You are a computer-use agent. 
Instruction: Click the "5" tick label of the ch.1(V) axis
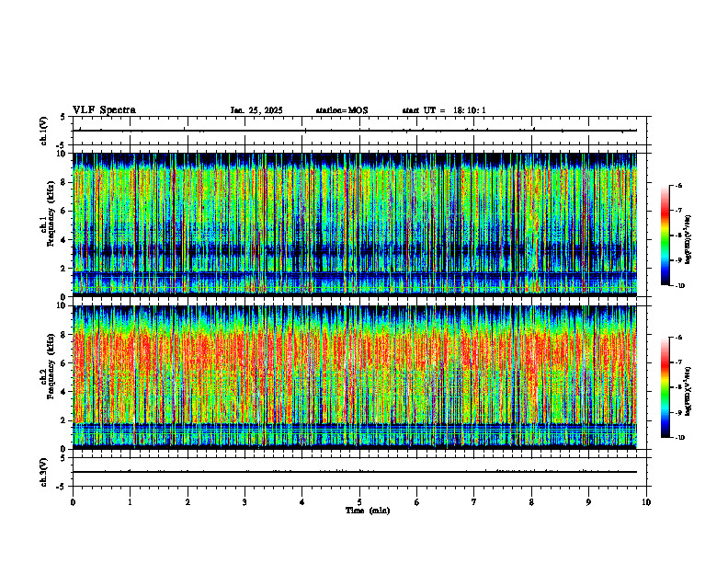[x=63, y=117]
